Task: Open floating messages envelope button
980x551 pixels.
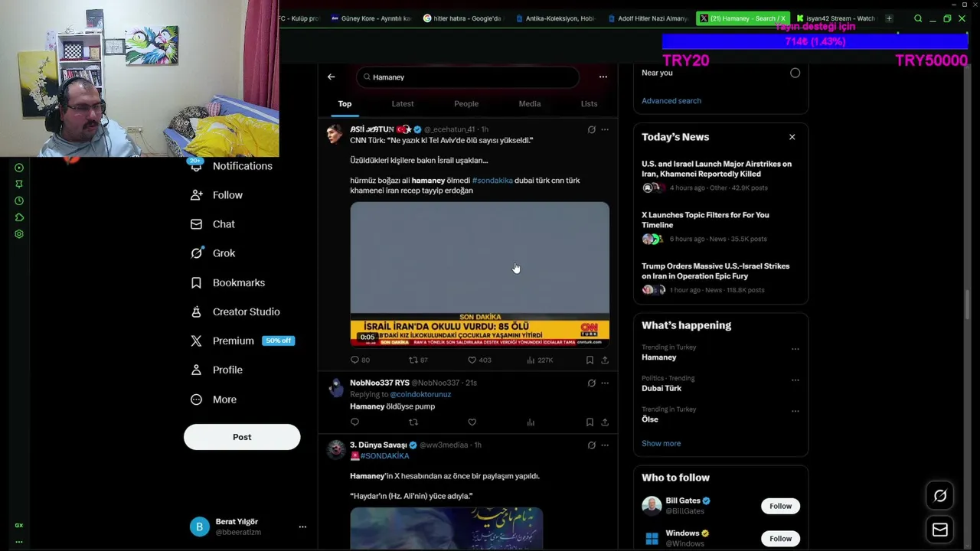Action: (x=940, y=530)
